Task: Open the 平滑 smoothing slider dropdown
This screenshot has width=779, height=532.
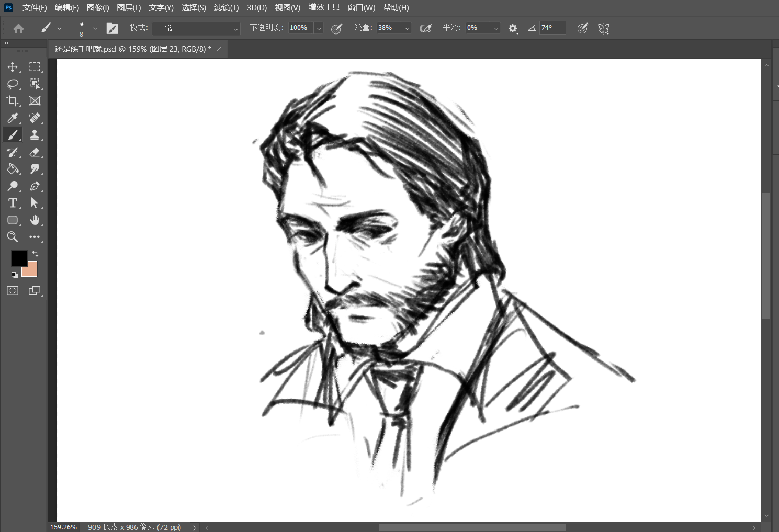Action: (x=496, y=28)
